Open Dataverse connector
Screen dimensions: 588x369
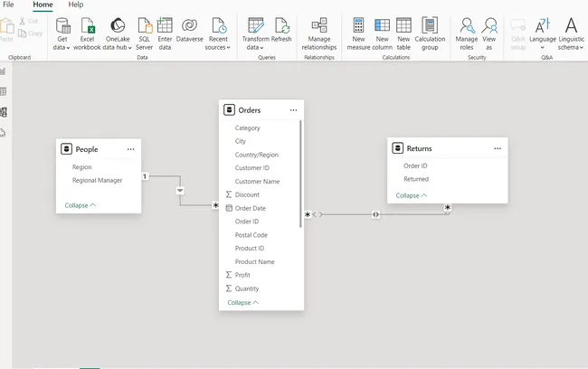[189, 30]
